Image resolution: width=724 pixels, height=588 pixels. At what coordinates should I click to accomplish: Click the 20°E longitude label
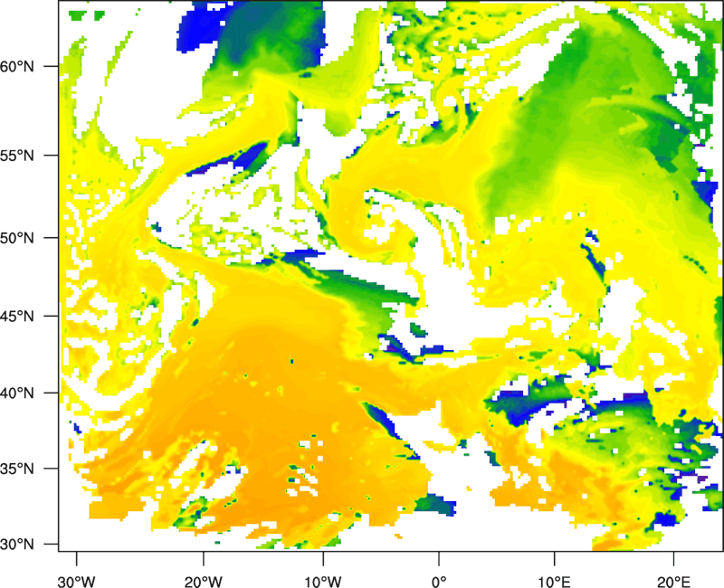tap(673, 582)
